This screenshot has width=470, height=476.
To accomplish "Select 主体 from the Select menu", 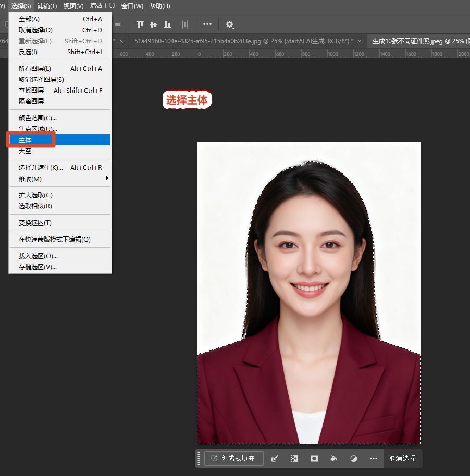I will [x=60, y=140].
